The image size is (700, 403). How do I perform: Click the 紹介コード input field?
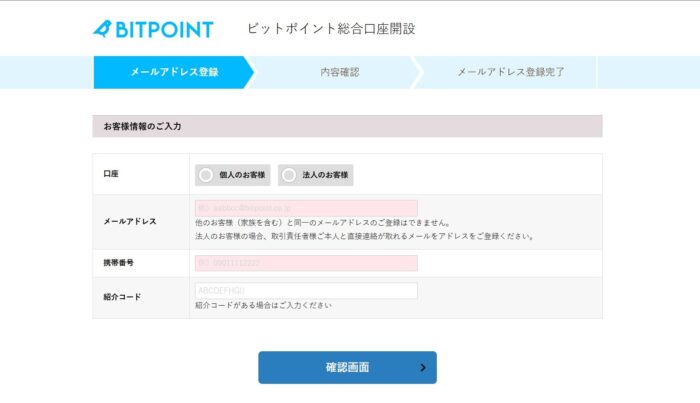click(x=306, y=291)
